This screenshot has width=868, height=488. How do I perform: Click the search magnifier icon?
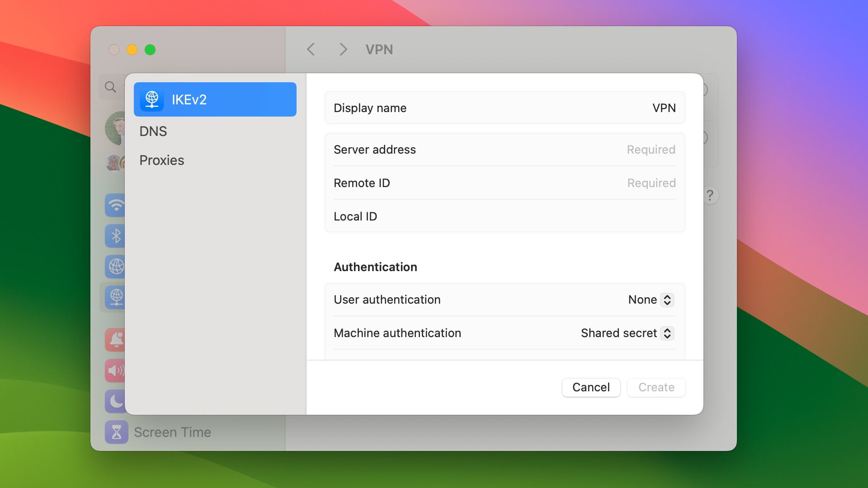110,87
